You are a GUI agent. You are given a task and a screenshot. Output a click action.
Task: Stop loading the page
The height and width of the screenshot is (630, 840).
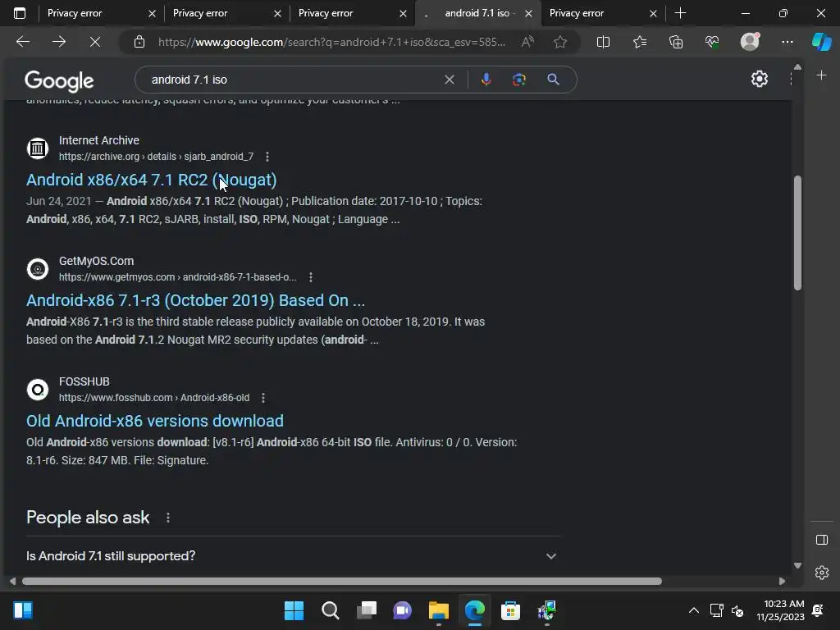click(95, 42)
